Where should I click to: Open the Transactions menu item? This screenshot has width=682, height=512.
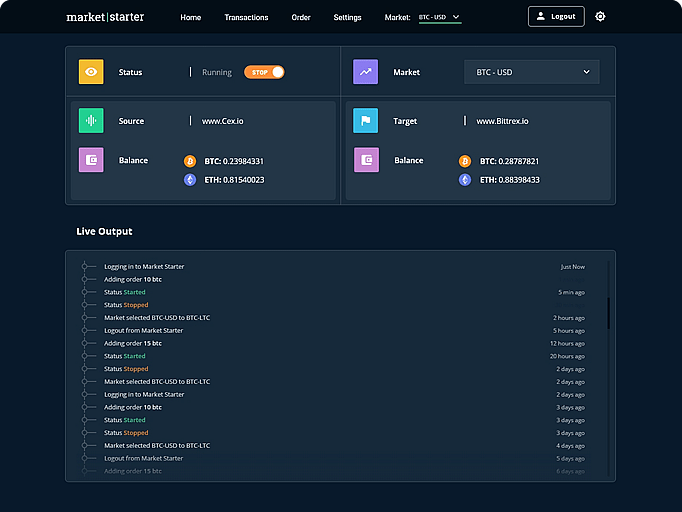pos(246,17)
